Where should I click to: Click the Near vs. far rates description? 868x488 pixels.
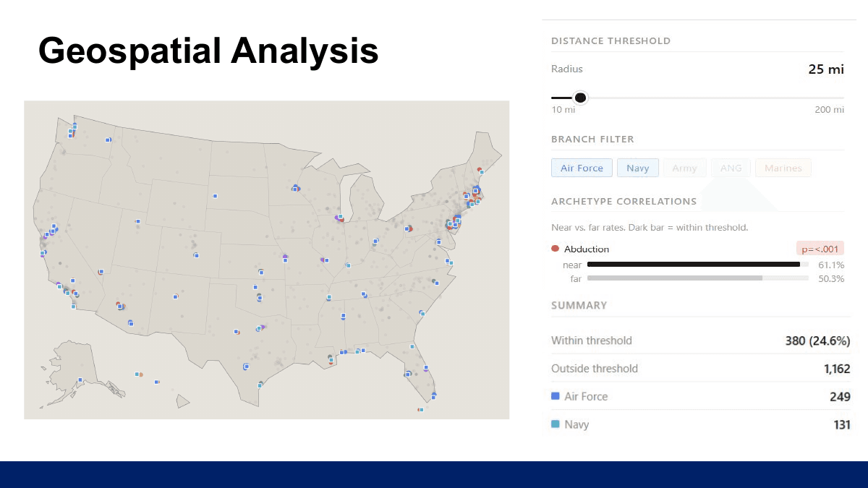[x=650, y=228]
